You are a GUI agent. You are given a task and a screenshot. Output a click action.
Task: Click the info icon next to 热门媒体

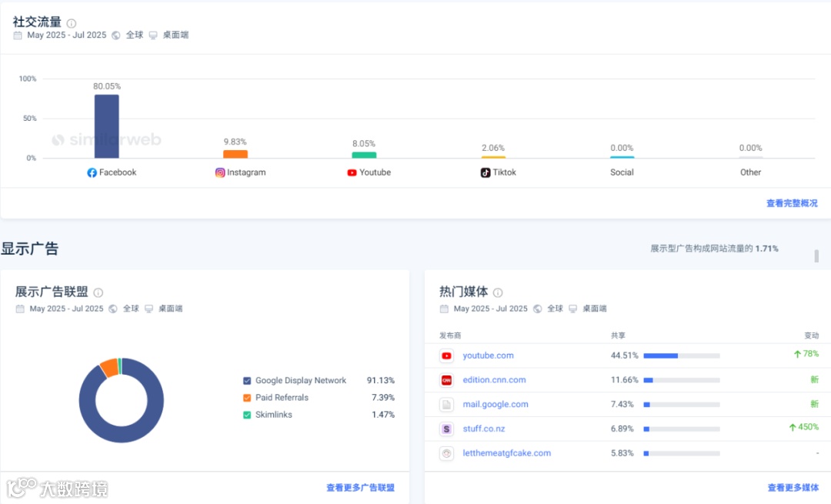tap(498, 292)
